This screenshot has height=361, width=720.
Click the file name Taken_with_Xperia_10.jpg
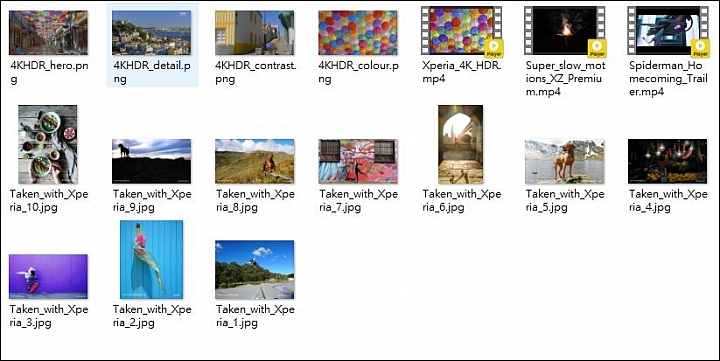pyautogui.click(x=49, y=201)
